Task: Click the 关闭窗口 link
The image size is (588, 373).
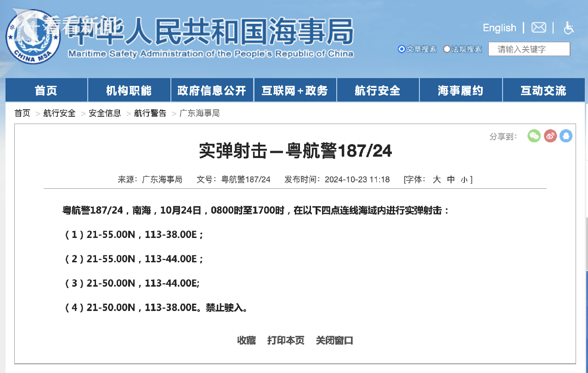Action: coord(334,340)
